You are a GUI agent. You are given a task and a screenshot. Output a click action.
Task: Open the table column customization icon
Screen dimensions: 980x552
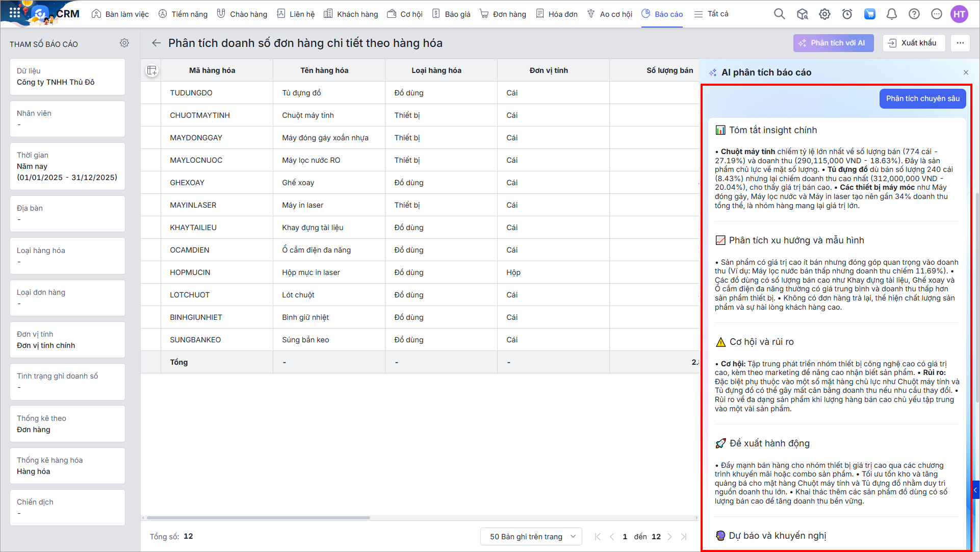(x=152, y=70)
